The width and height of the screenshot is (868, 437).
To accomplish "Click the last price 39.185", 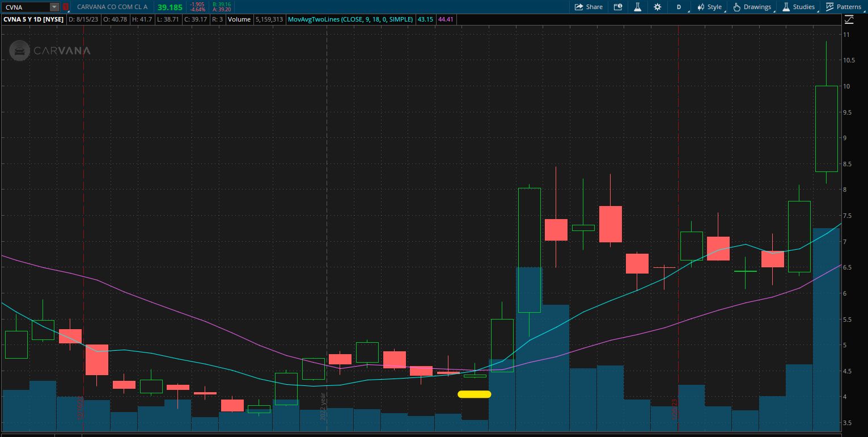I will pyautogui.click(x=170, y=7).
